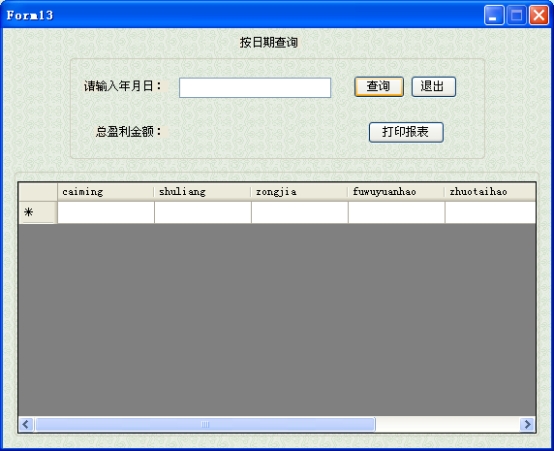Click the 查询 query button
This screenshot has width=554, height=451.
379,87
